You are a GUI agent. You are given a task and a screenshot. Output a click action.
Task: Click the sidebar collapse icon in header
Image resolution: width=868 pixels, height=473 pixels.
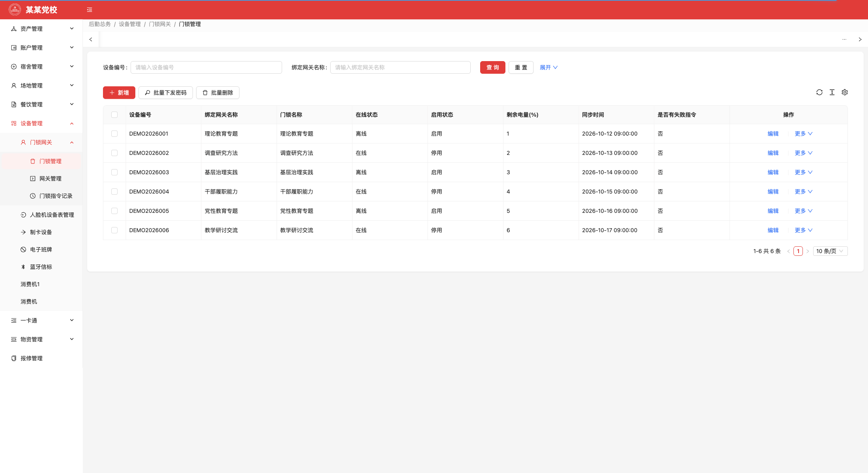90,10
